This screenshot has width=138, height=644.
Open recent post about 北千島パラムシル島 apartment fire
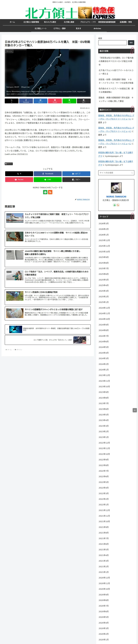coord(116,72)
